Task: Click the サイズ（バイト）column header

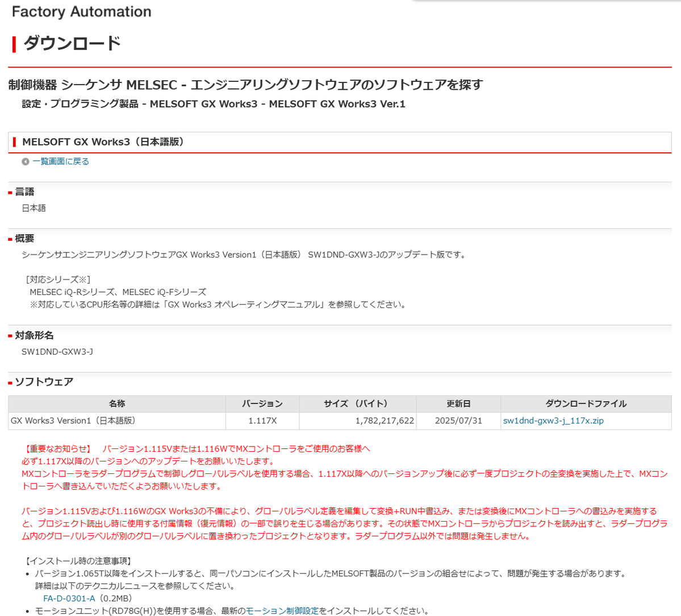Action: pos(357,404)
